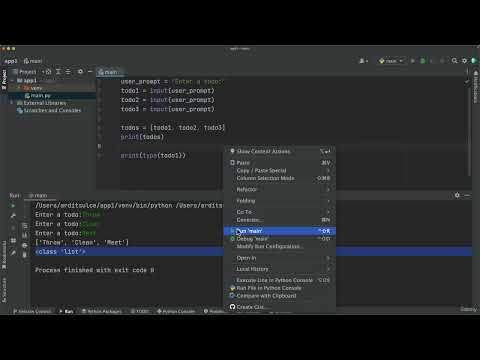
Task: Click the app1 breadcrumb in navigation bar
Action: click(x=11, y=61)
